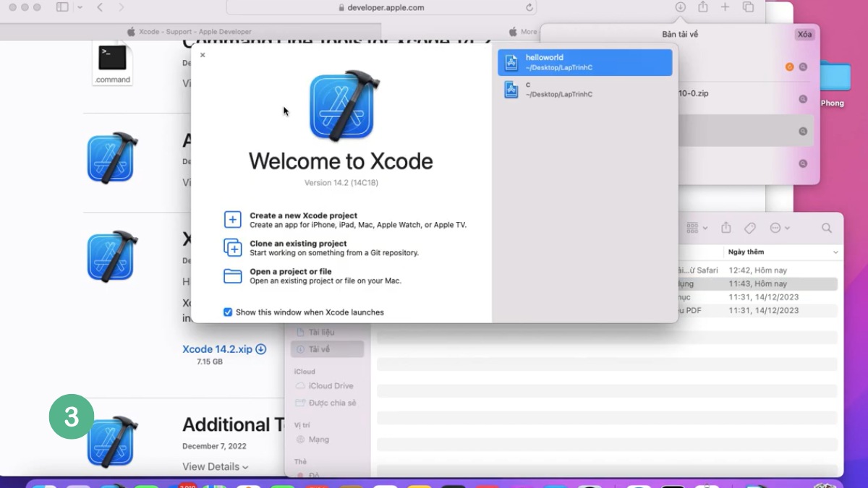Click the 10-0.zip download entry
Image resolution: width=868 pixels, height=488 pixels.
coord(745,99)
